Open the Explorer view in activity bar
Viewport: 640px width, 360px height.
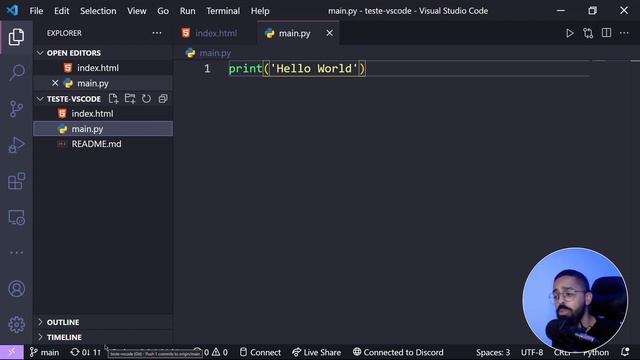[16, 37]
